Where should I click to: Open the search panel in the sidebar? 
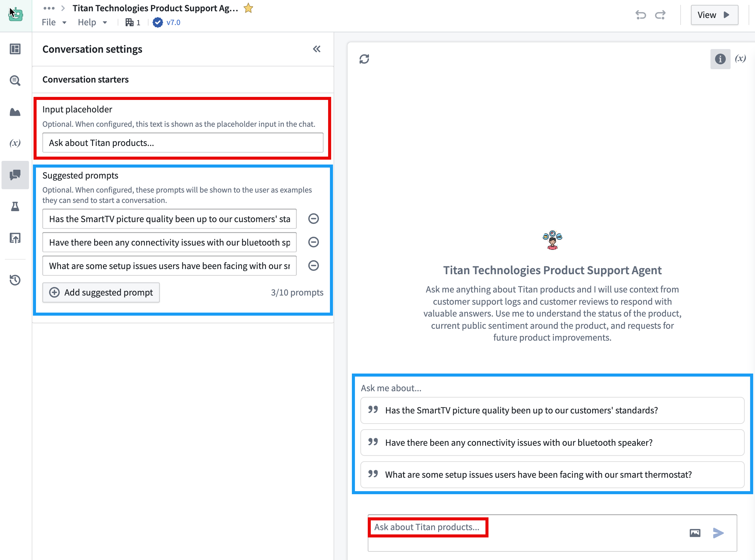15,80
